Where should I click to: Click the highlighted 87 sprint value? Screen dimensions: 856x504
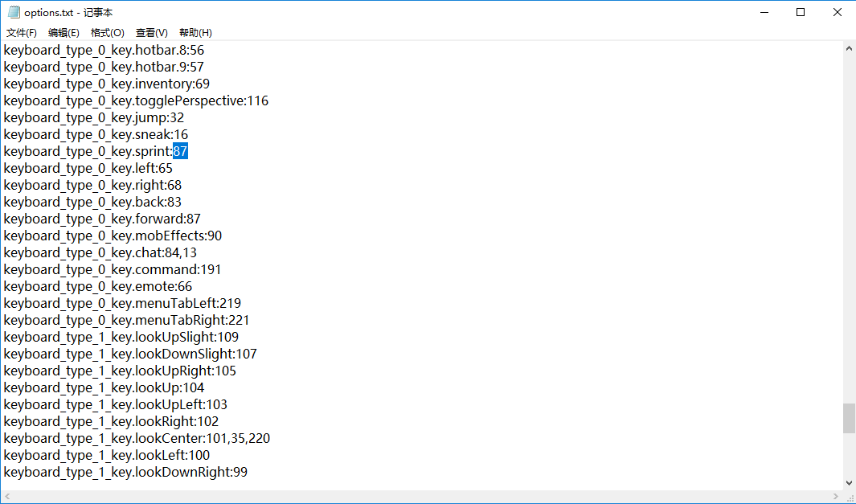tap(180, 151)
